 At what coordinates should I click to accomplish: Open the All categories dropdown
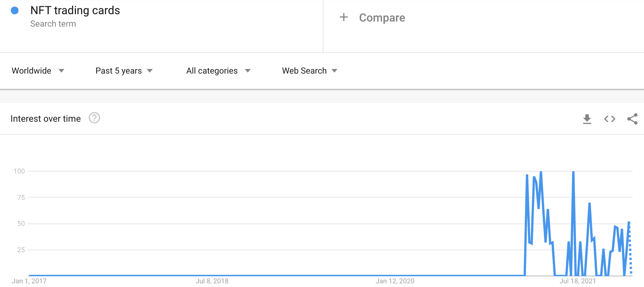[218, 71]
